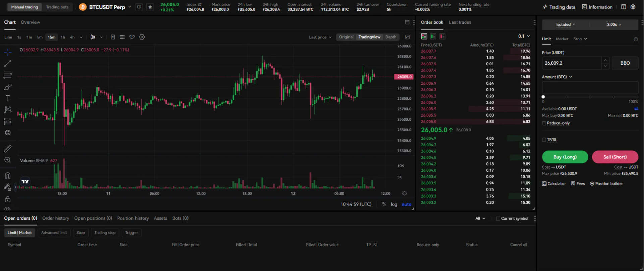Show both bids and asks order book view
644x271 pixels.
(424, 36)
